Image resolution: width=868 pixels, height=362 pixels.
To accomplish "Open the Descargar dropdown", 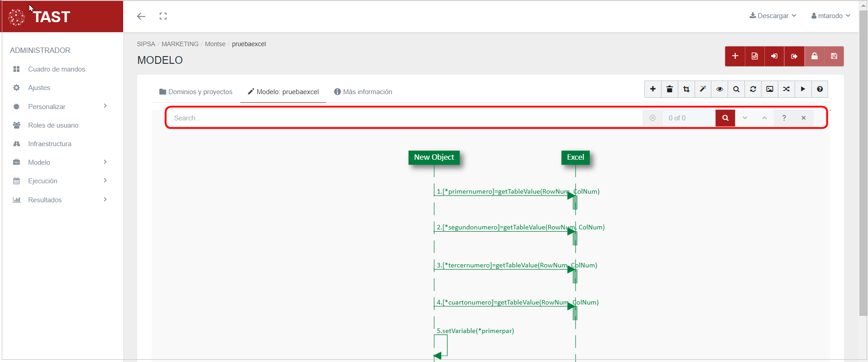I will [772, 16].
